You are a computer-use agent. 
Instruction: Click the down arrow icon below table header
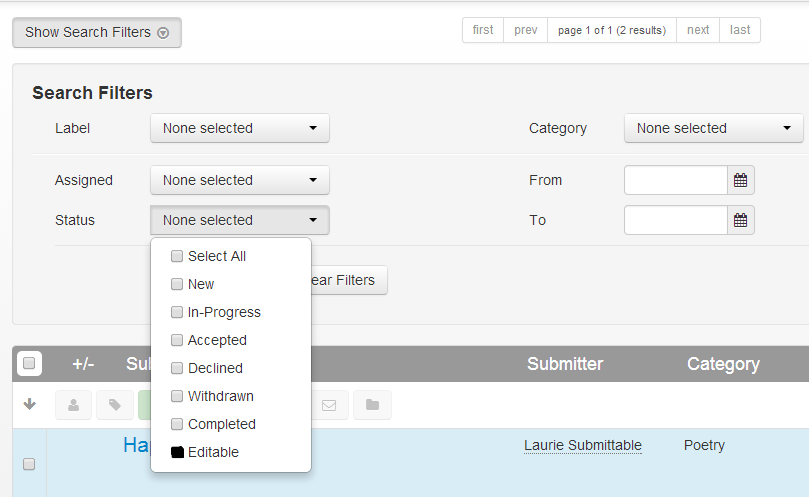click(x=30, y=404)
